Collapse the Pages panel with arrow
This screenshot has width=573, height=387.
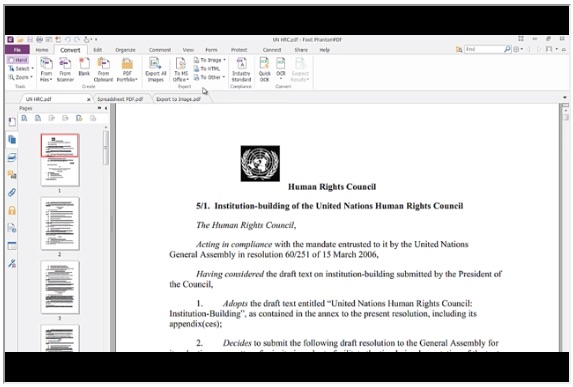click(x=106, y=108)
